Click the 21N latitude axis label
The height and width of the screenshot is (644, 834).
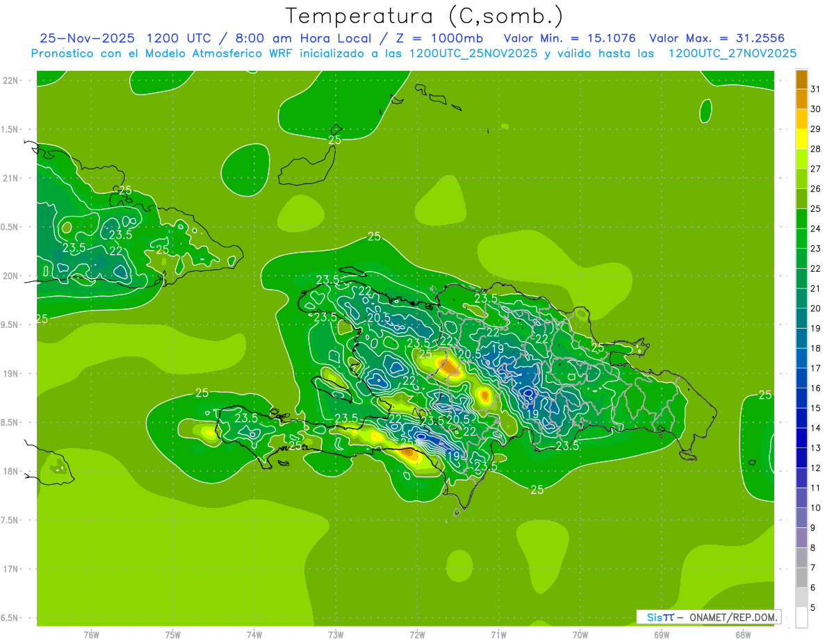pos(11,178)
